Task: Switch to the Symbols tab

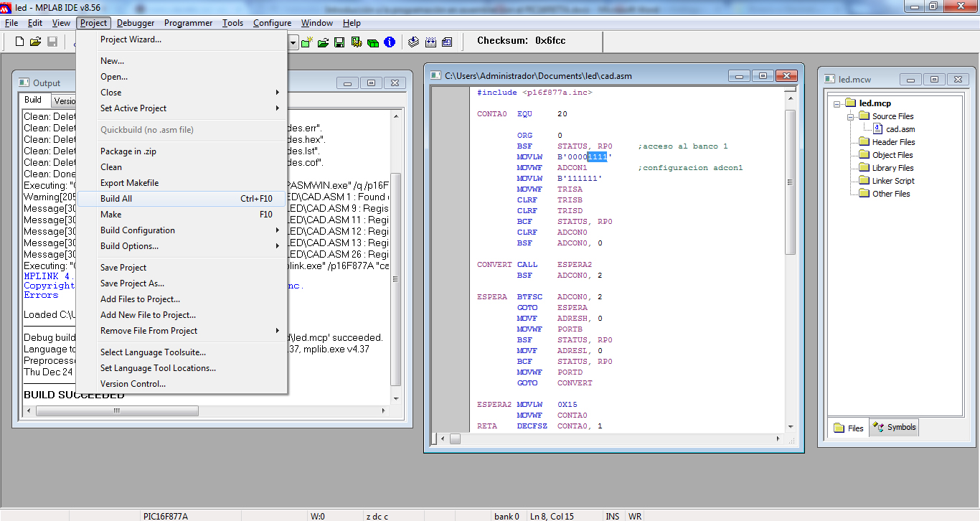Action: click(x=894, y=427)
